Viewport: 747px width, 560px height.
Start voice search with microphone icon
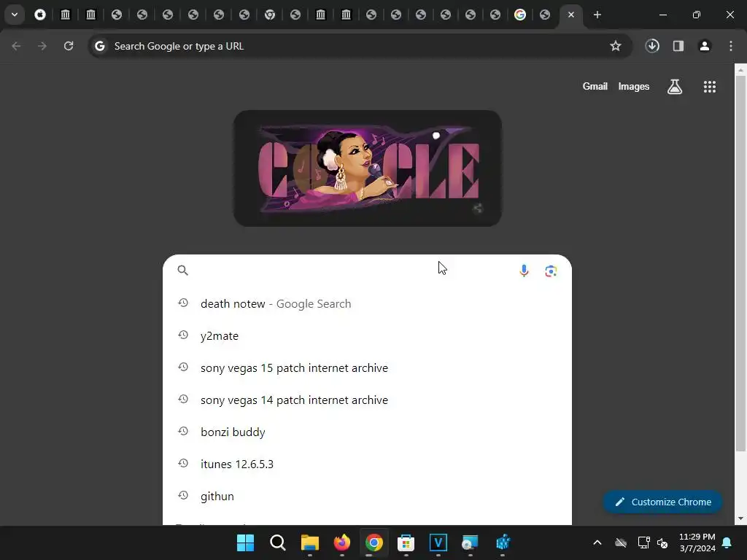point(524,271)
